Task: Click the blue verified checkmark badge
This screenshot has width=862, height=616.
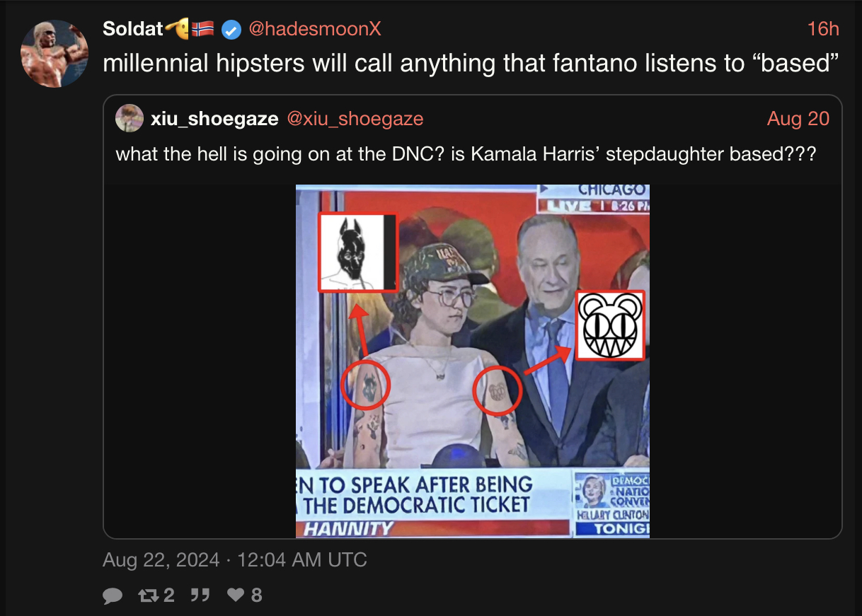Action: [231, 29]
